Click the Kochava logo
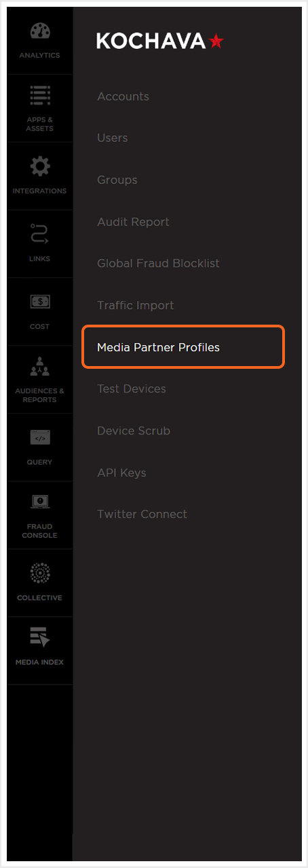 [160, 41]
